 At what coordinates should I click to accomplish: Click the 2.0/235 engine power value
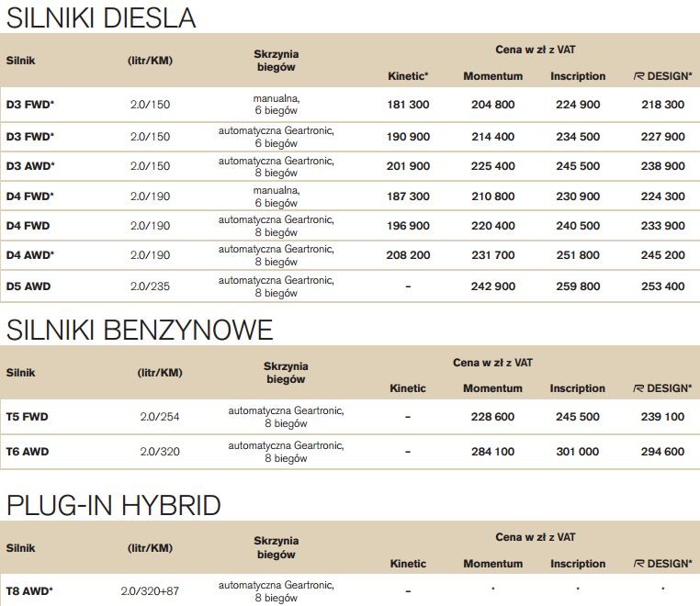pyautogui.click(x=150, y=286)
